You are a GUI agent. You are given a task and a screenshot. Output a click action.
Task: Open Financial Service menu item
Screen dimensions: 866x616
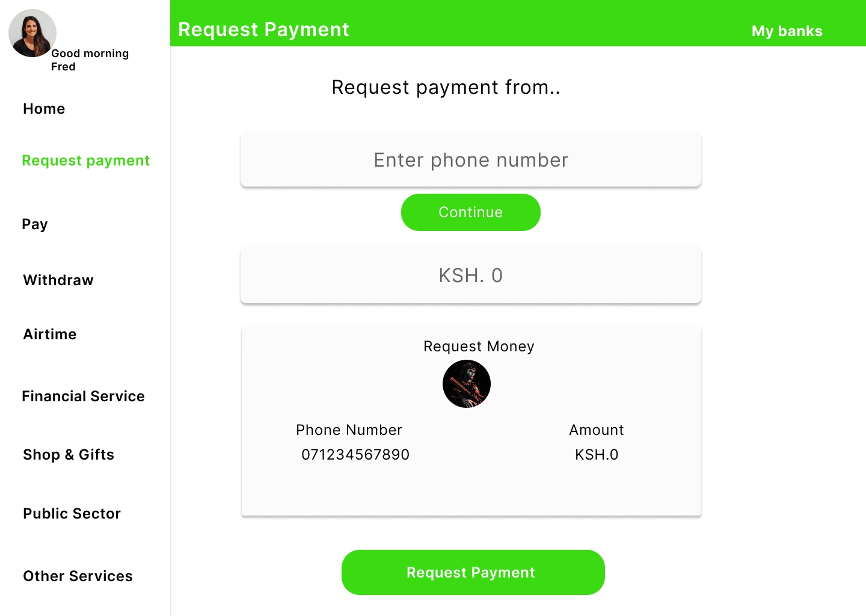(x=84, y=396)
